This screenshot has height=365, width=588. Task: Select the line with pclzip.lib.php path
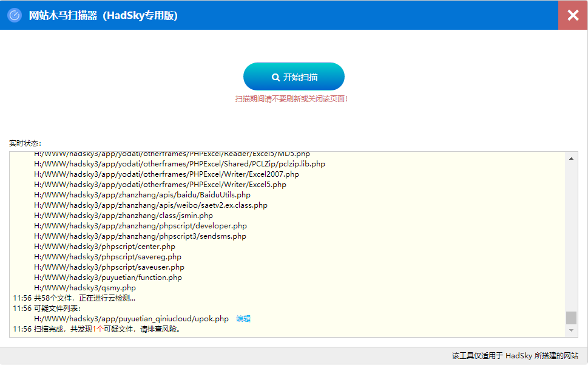point(180,164)
